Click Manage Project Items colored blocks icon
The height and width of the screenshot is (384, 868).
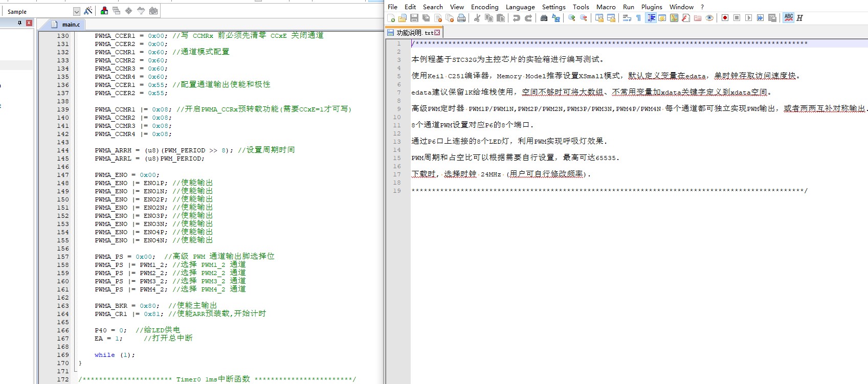104,11
